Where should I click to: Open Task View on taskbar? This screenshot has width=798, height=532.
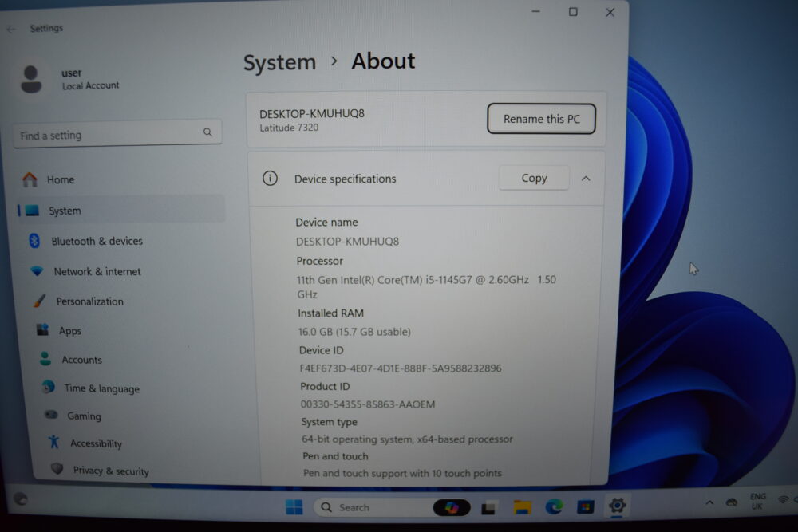coord(488,507)
